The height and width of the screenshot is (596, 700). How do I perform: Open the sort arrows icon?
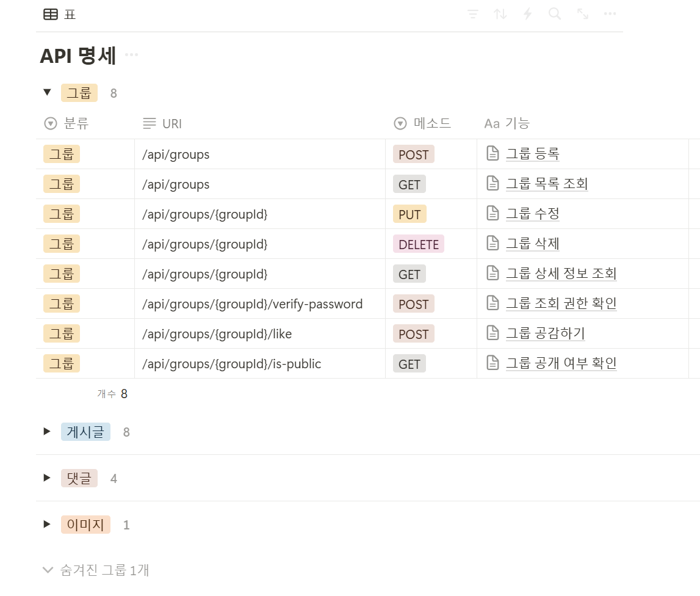coord(500,14)
